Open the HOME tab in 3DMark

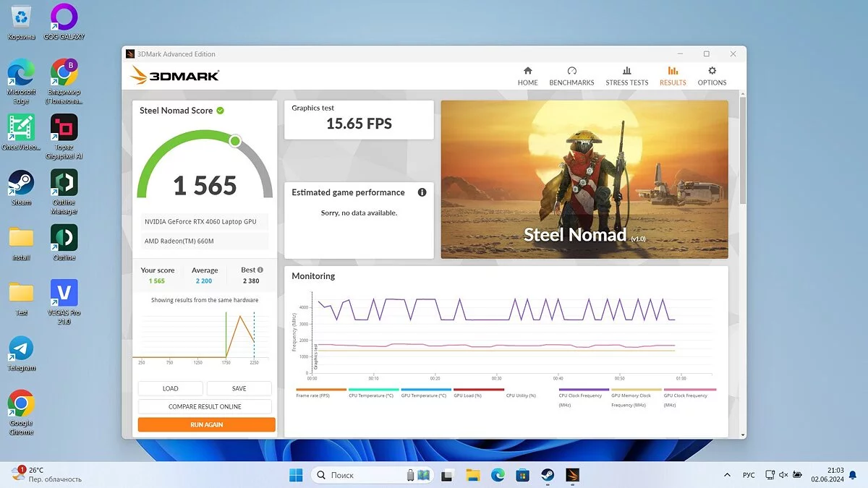527,76
